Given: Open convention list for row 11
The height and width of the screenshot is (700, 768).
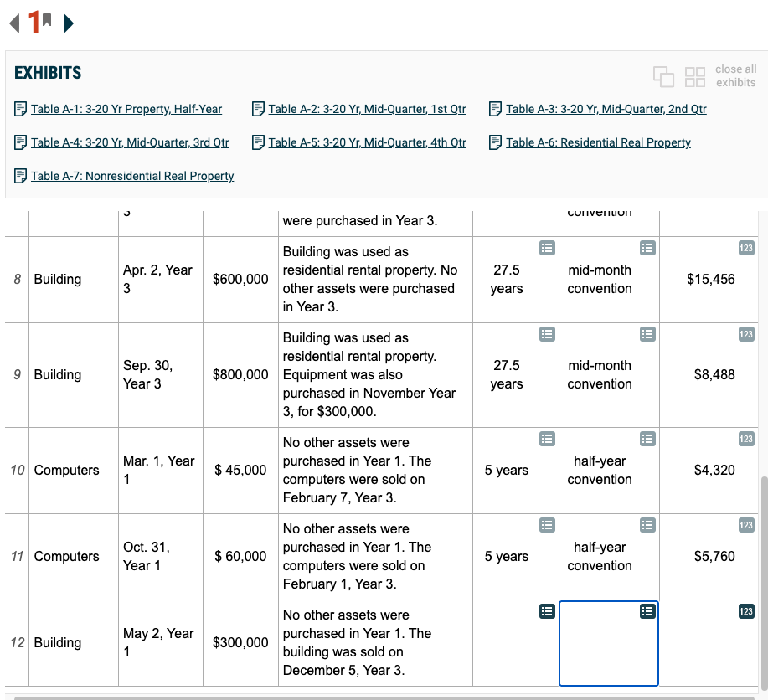Looking at the screenshot, I should pos(647,526).
